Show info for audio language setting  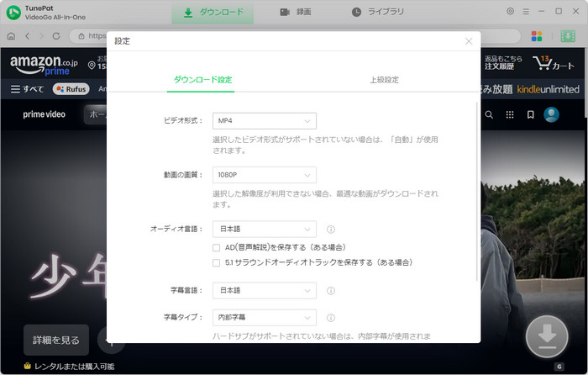[331, 229]
